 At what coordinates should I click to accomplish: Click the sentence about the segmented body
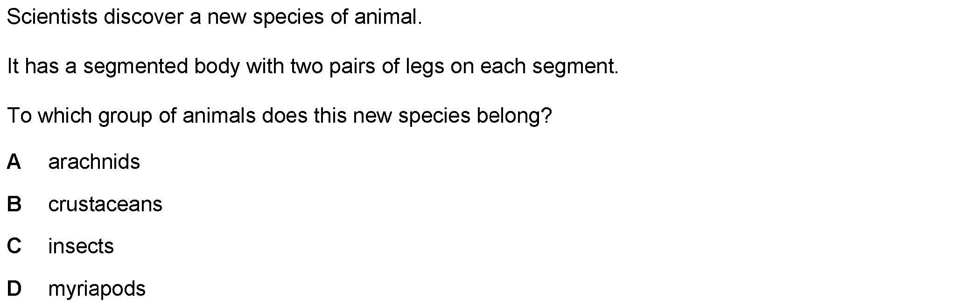click(313, 67)
